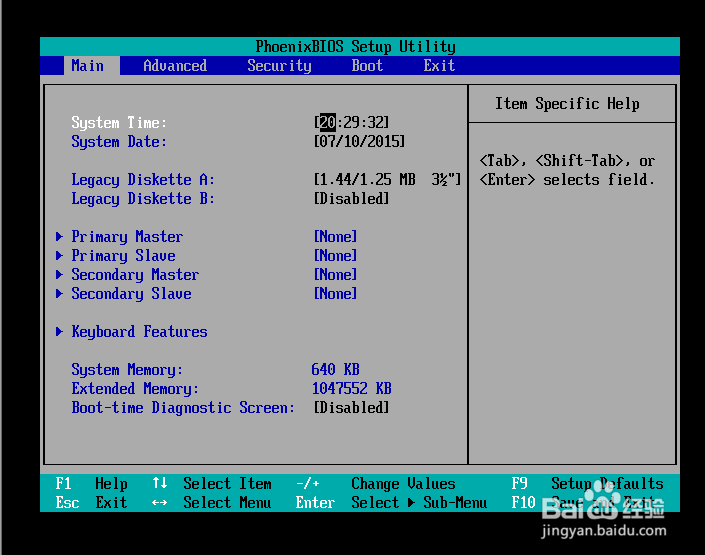Expand the arrow beside Secondary Master
Image resolution: width=705 pixels, height=555 pixels.
59,274
